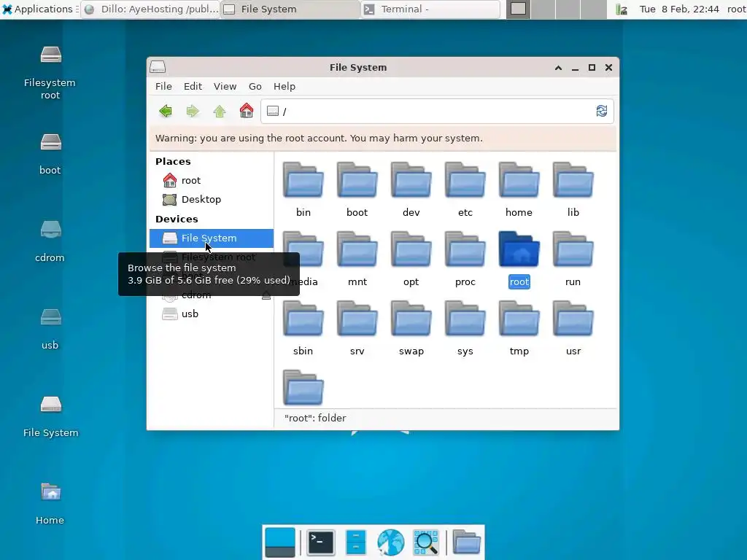Select the tmp folder
747x560 pixels.
[x=519, y=329]
